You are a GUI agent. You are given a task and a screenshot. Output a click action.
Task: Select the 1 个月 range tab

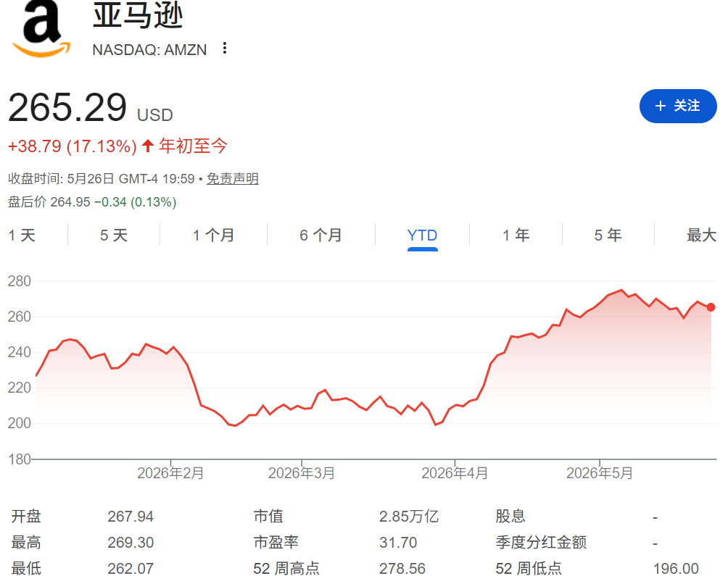tap(214, 235)
